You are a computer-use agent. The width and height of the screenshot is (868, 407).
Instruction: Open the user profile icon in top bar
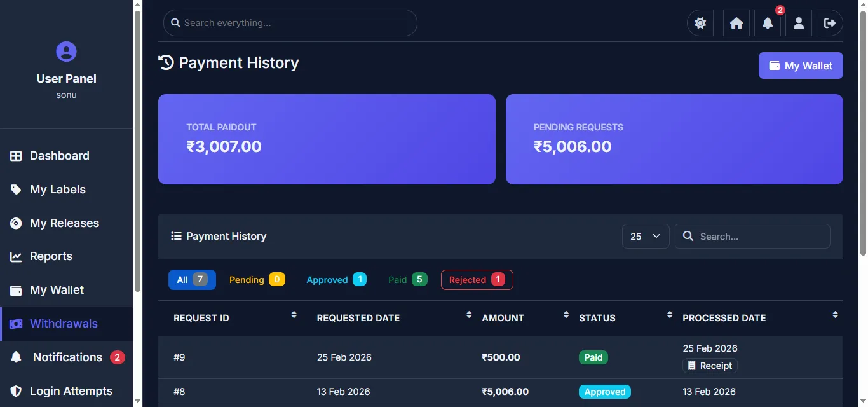[799, 23]
